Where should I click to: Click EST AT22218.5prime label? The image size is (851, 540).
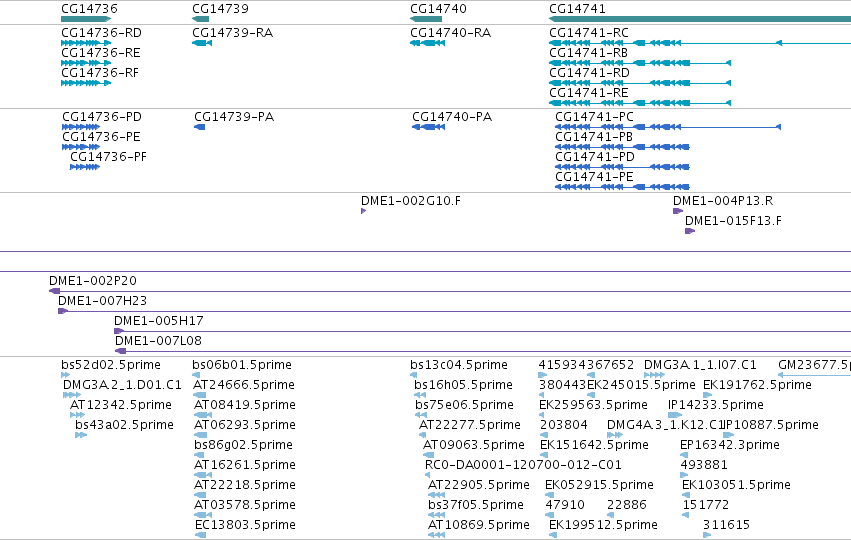[245, 485]
